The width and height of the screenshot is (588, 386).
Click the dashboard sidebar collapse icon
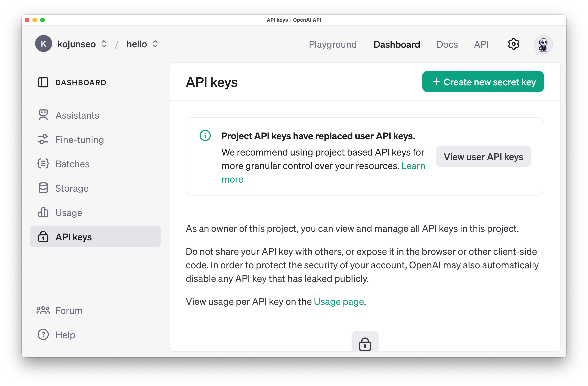pos(43,82)
